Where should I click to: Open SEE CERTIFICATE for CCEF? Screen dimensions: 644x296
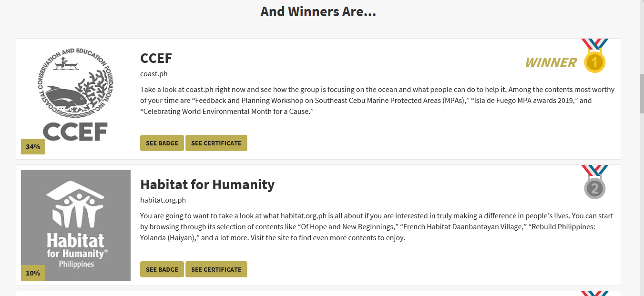[216, 143]
